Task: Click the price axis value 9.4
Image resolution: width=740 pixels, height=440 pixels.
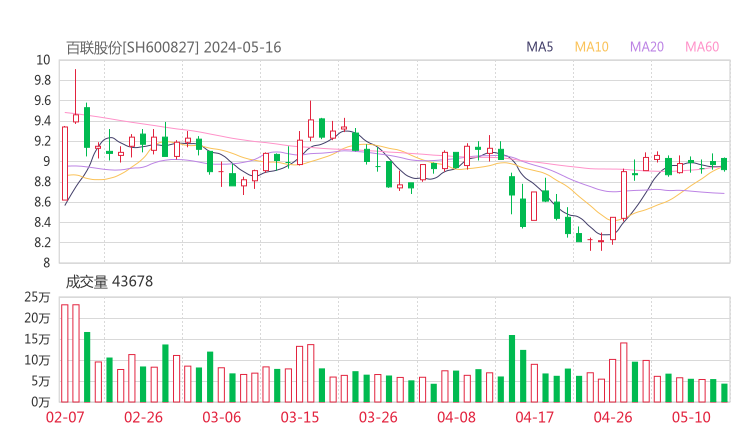Action: pos(42,121)
